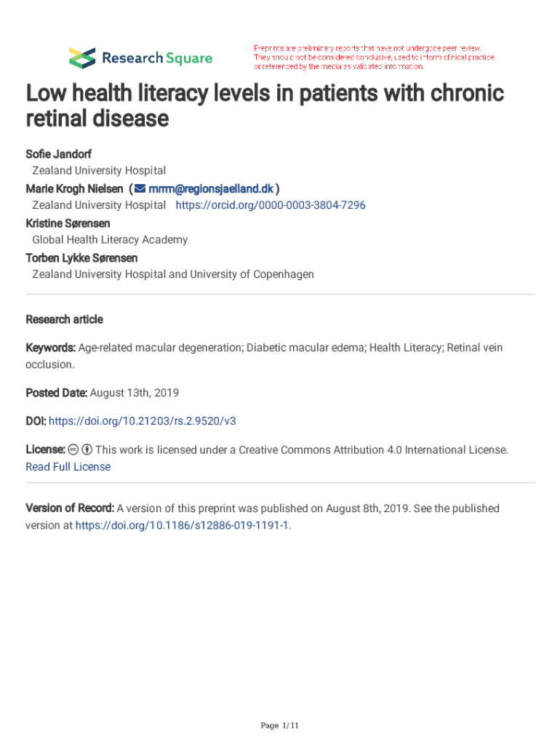The image size is (560, 745).
Task: Open the mrrm@regionsjaelland.dk email link
Action: click(211, 188)
